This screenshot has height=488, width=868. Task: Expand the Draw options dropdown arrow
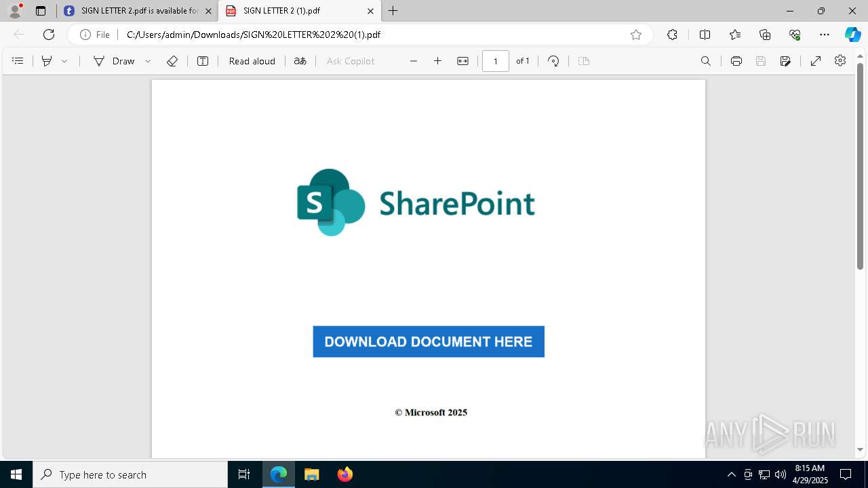coord(148,61)
